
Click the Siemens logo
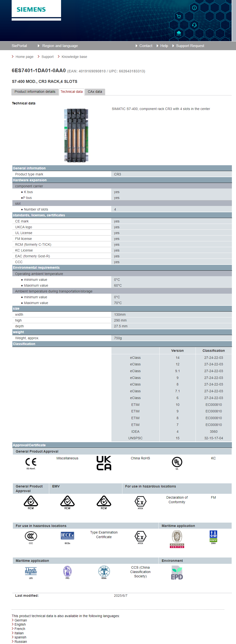(x=31, y=9)
